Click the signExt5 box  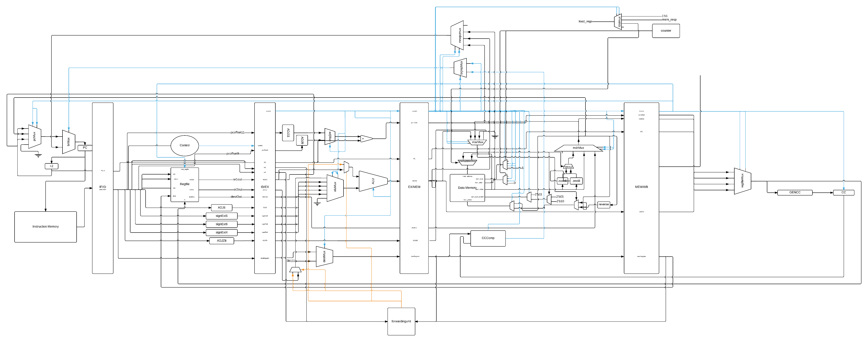tap(222, 216)
